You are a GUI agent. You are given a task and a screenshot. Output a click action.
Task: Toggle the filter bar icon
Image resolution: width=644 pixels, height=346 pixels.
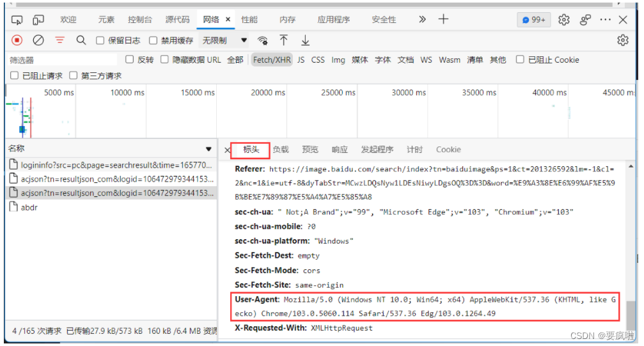click(x=60, y=40)
